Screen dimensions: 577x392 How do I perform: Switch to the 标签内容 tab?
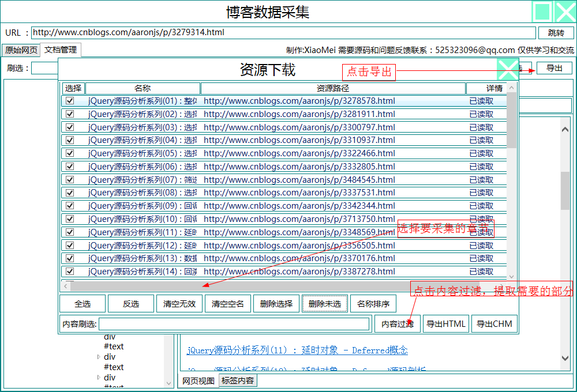click(x=238, y=380)
